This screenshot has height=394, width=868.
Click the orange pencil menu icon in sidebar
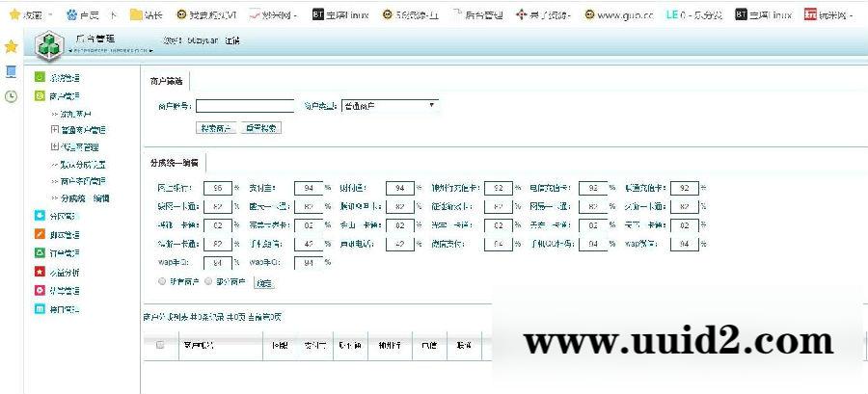point(40,234)
